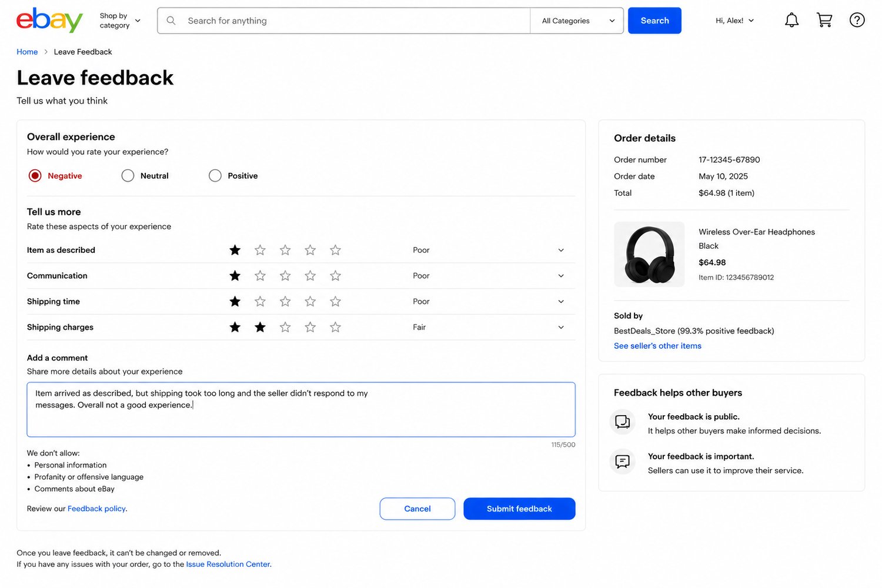Set Shipping charges rating to four stars
This screenshot has height=588, width=882.
click(310, 327)
